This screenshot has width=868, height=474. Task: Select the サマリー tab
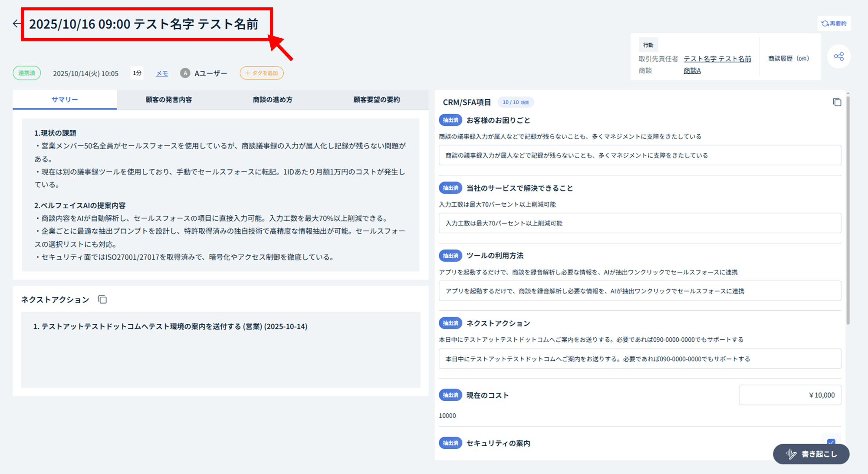point(65,100)
